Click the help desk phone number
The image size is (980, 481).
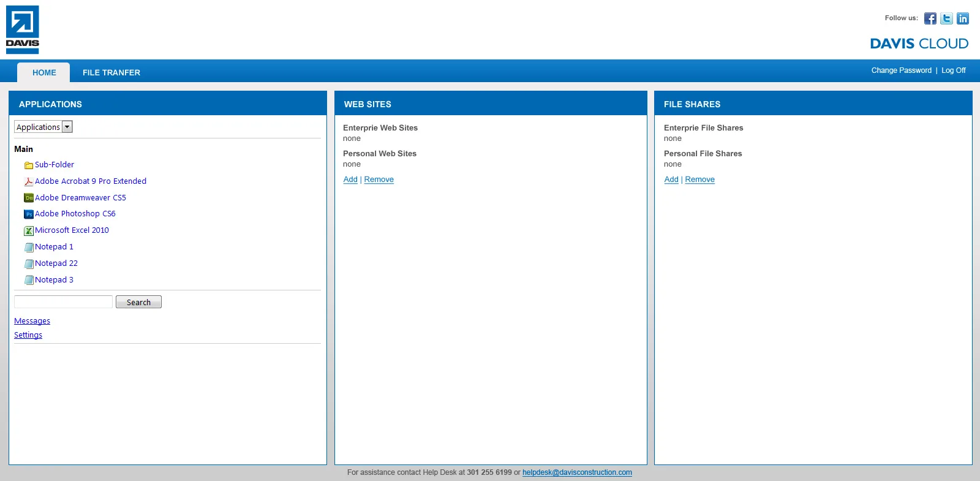coord(489,472)
